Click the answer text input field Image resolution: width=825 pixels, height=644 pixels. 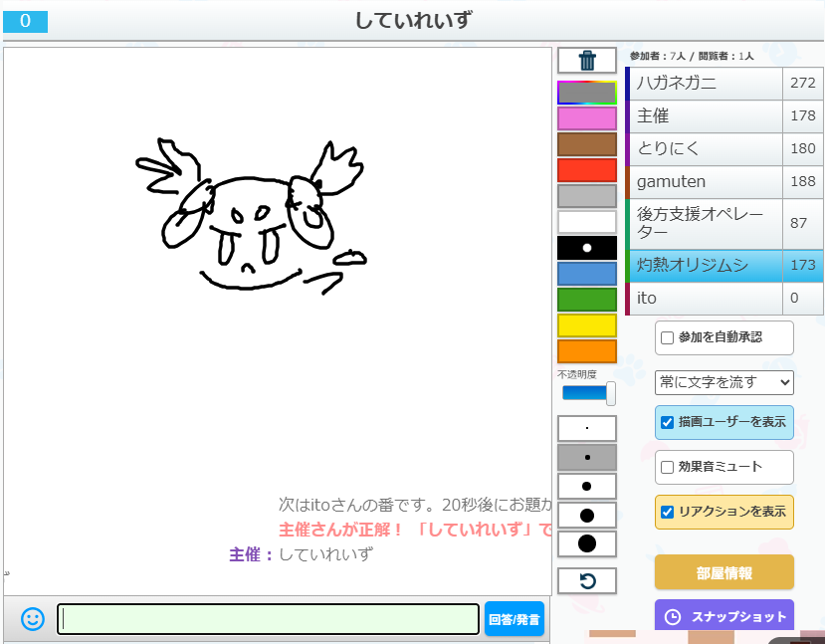pos(268,619)
